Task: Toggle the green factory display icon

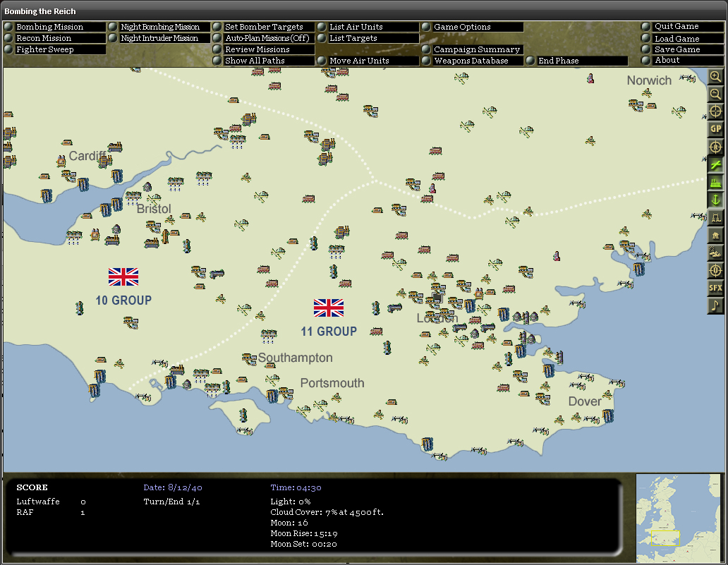Action: tap(715, 183)
